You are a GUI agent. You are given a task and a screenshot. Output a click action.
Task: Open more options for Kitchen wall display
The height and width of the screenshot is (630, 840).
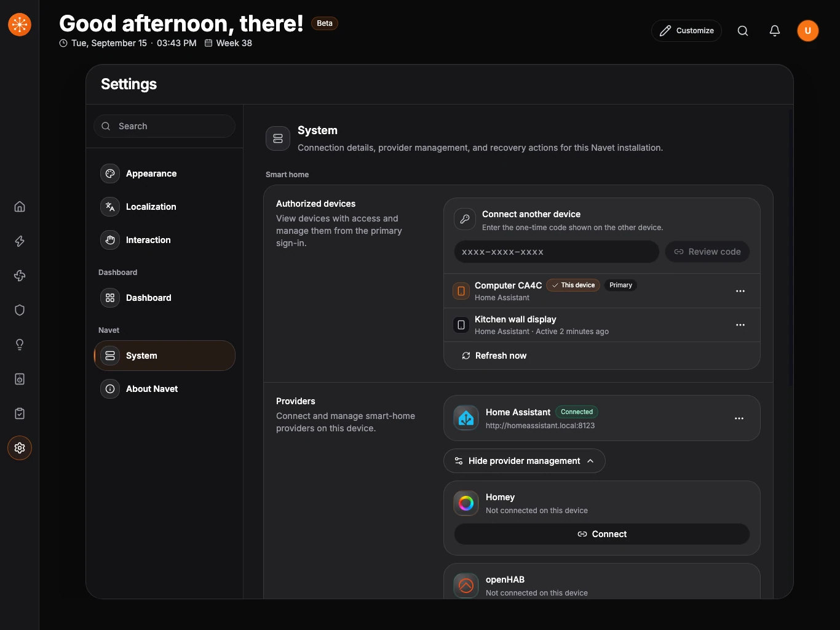[740, 325]
